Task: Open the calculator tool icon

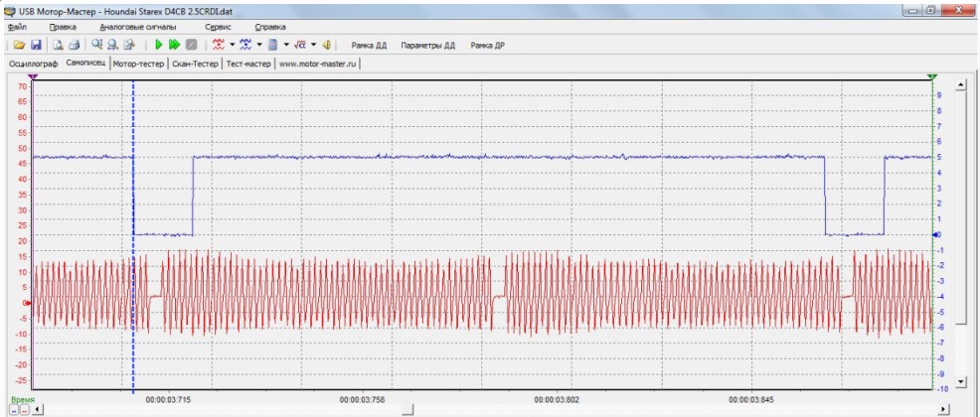Action: (x=273, y=45)
